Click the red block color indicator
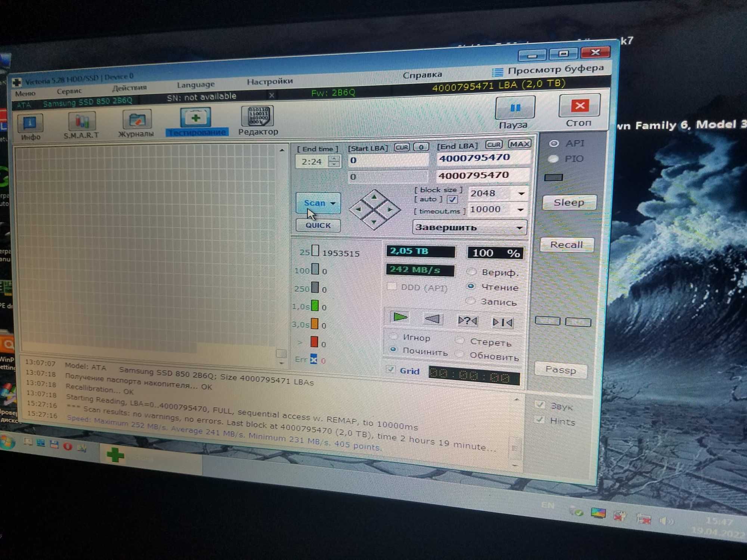The height and width of the screenshot is (560, 747). pos(314,342)
